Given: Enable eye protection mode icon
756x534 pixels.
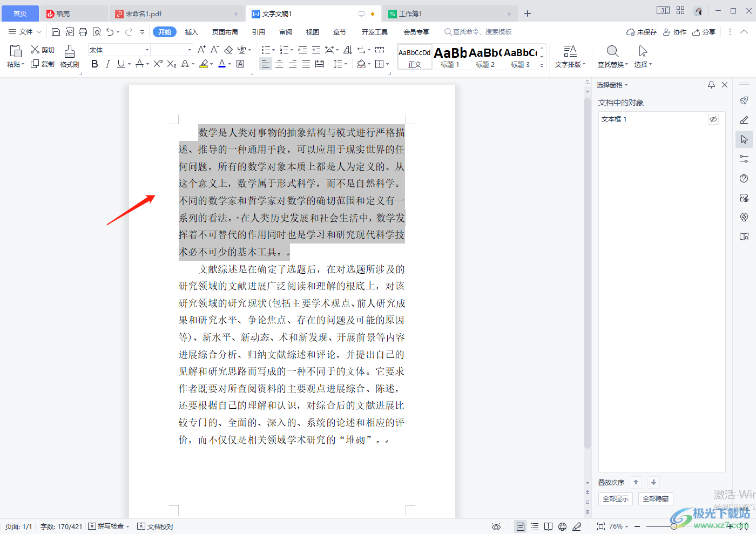Looking at the screenshot, I should [496, 526].
